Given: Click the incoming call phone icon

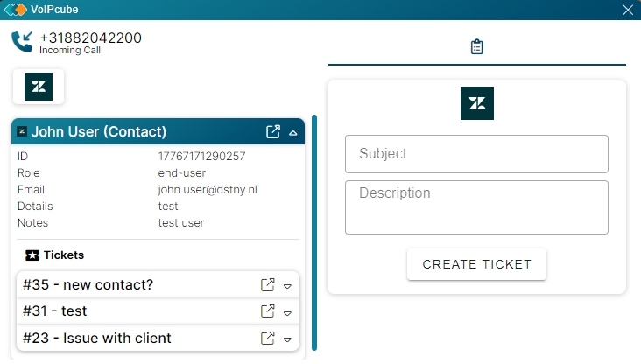Looking at the screenshot, I should pos(21,42).
